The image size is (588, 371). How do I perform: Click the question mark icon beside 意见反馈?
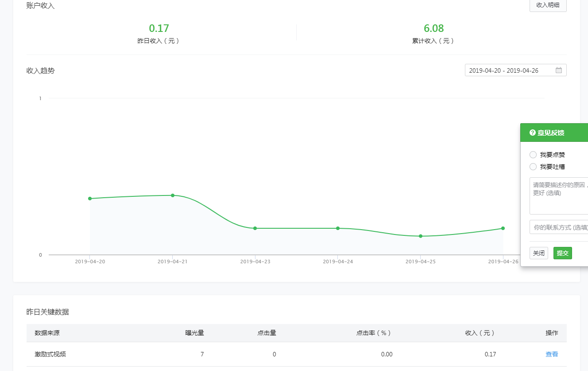[532, 133]
